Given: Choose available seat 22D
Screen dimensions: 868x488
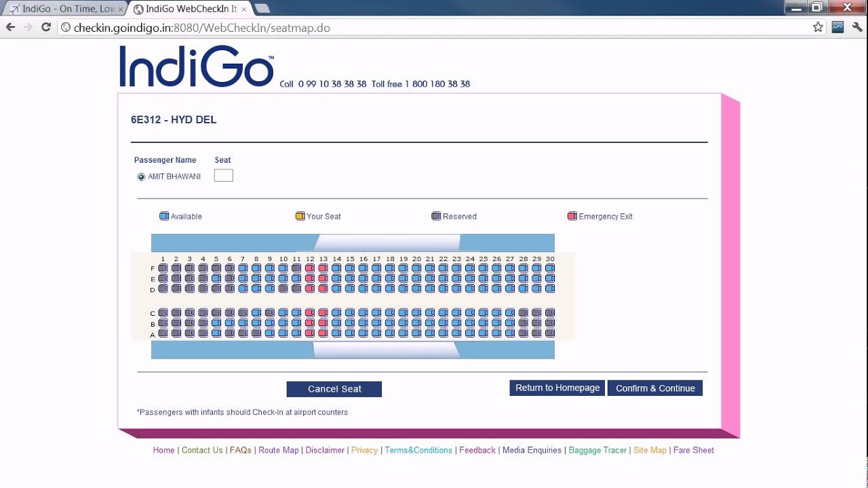Looking at the screenshot, I should tap(443, 289).
